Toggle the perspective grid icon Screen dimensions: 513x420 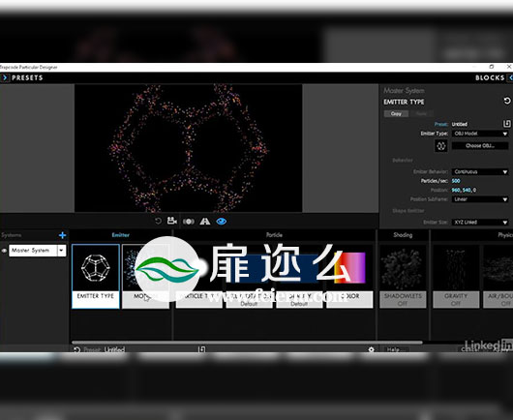(205, 222)
